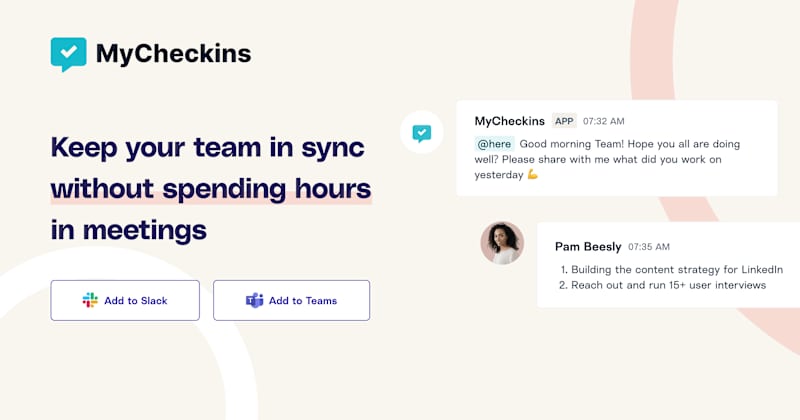This screenshot has height=420, width=800.
Task: Click the 07:35 AM message timestamp
Action: (648, 247)
